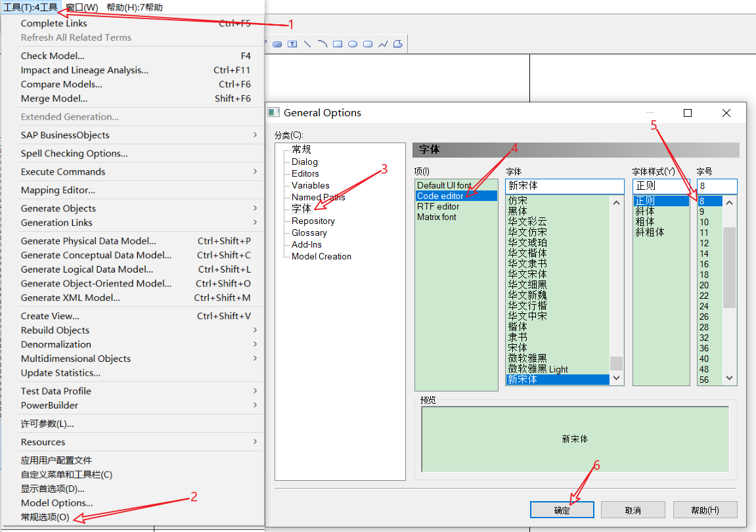Select the Ellipse drawing tool

point(352,43)
